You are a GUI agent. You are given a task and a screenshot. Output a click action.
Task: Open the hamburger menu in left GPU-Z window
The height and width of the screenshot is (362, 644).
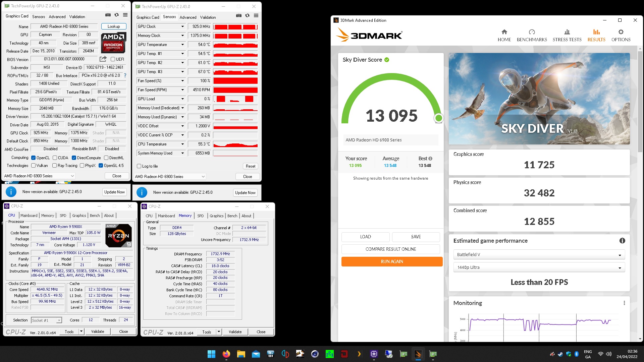[x=125, y=15]
